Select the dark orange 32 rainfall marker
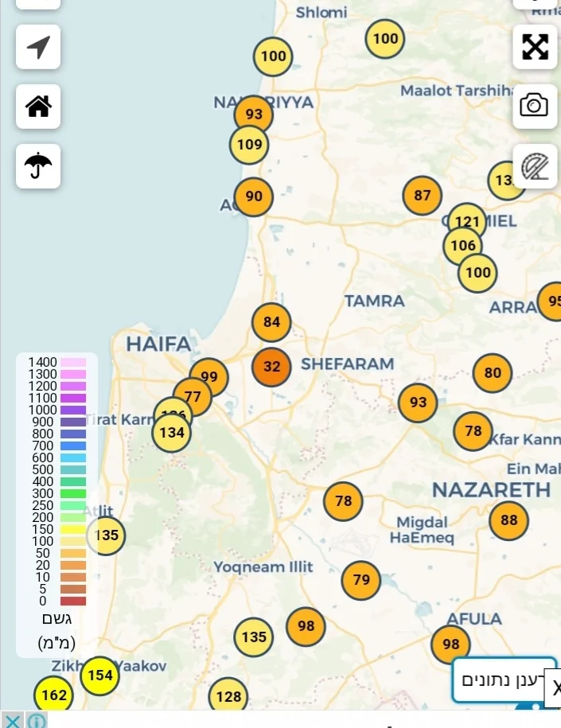The width and height of the screenshot is (561, 728). point(271,367)
